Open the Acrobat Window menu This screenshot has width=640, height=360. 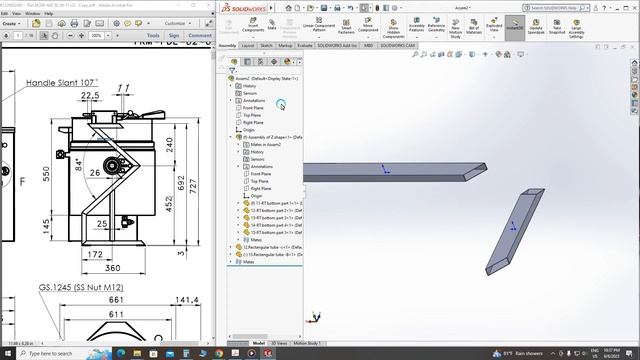[33, 13]
